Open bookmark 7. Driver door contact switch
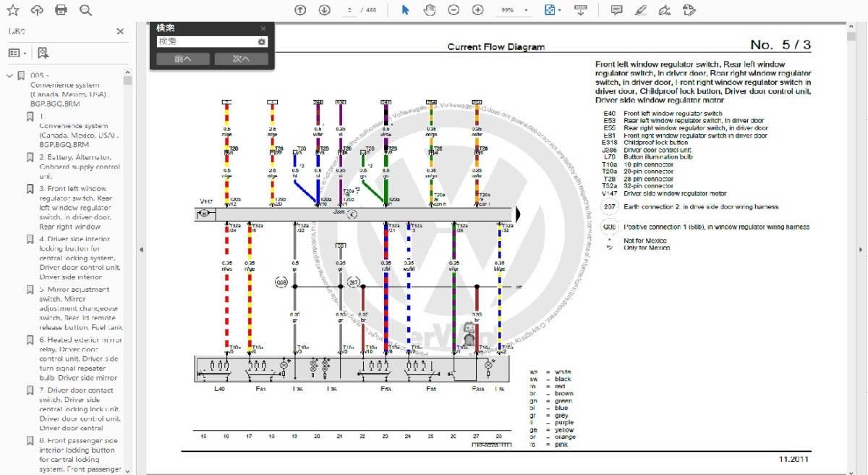 pos(80,409)
